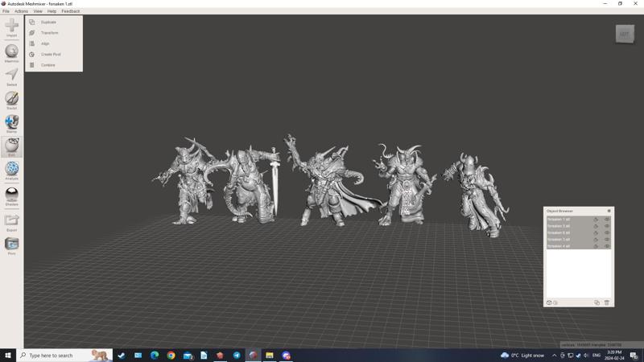Image resolution: width=644 pixels, height=362 pixels.
Task: Delete object using Object Browser trash icon
Action: [607, 303]
